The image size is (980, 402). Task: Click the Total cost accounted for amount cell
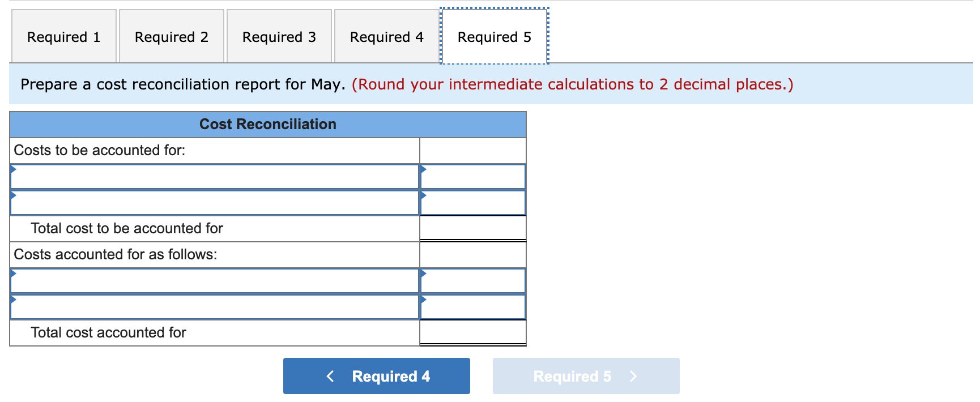[x=472, y=332]
